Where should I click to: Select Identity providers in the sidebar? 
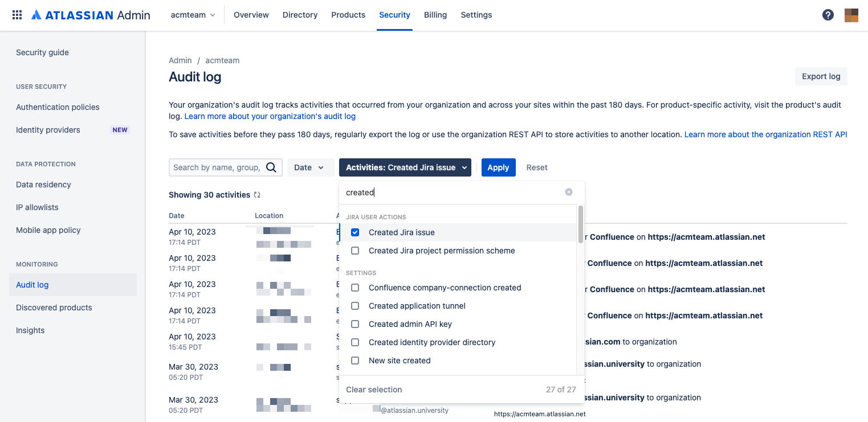48,129
